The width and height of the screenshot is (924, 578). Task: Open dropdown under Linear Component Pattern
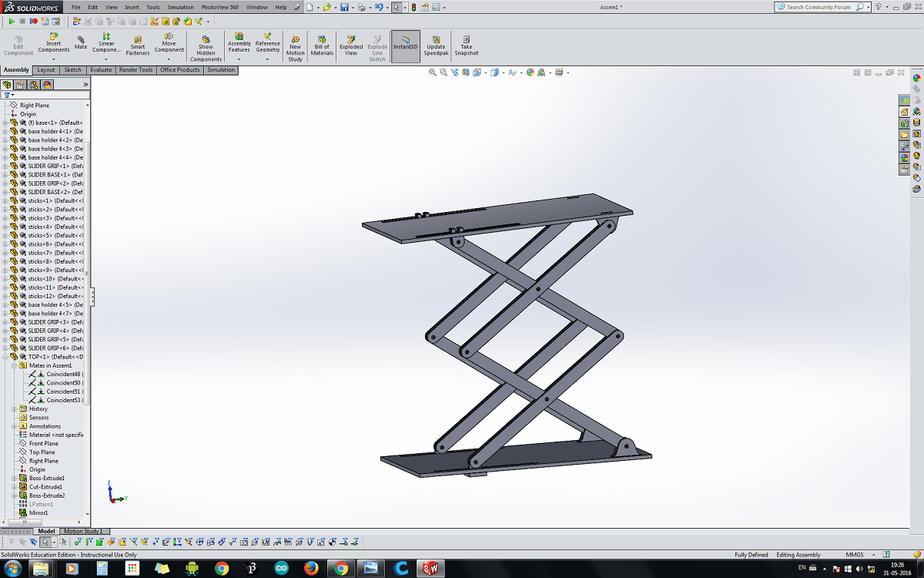(106, 59)
